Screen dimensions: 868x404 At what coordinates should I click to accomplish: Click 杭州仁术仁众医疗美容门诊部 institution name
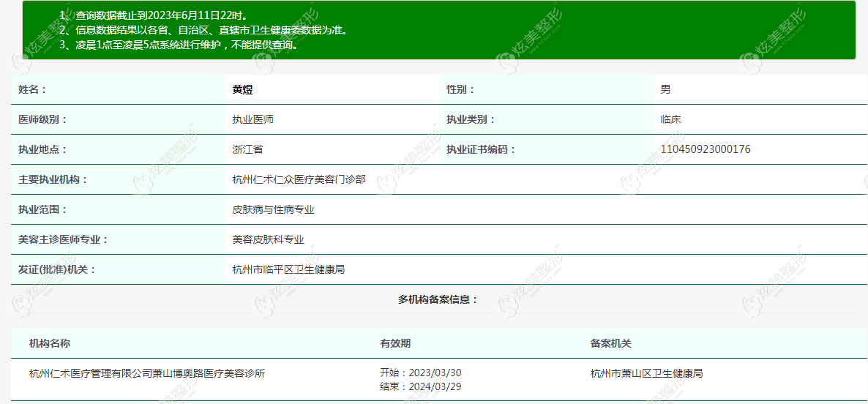click(x=299, y=179)
